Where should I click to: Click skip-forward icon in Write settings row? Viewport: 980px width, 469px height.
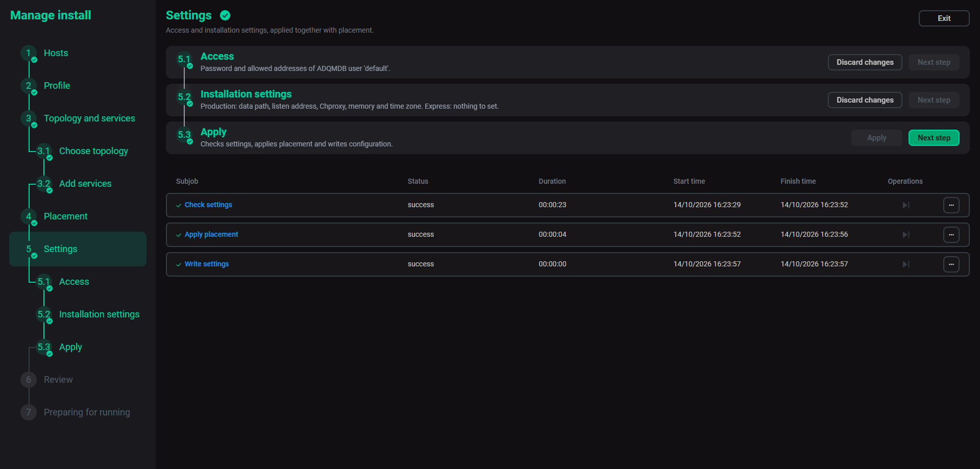pyautogui.click(x=905, y=264)
